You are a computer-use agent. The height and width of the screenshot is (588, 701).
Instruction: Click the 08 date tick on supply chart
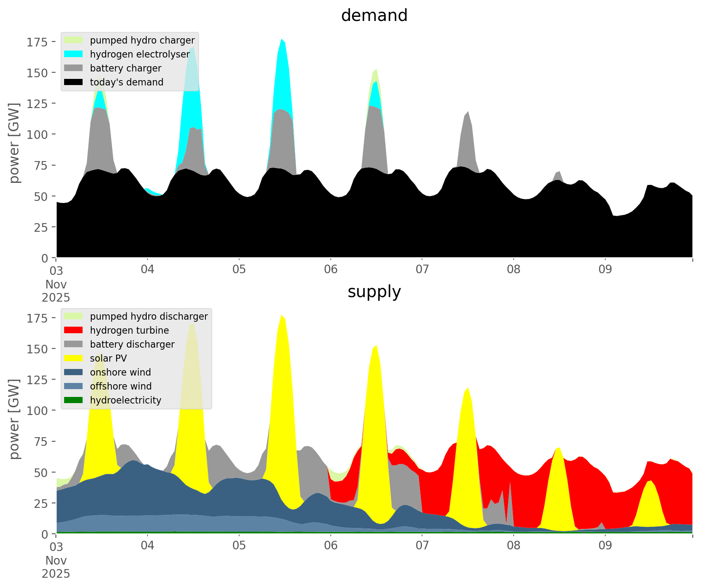[x=513, y=546]
